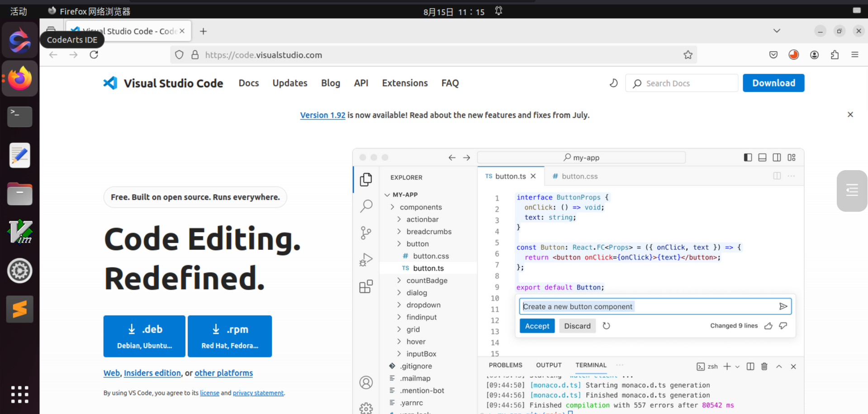Open the Accounts icon in activity bar

(366, 383)
